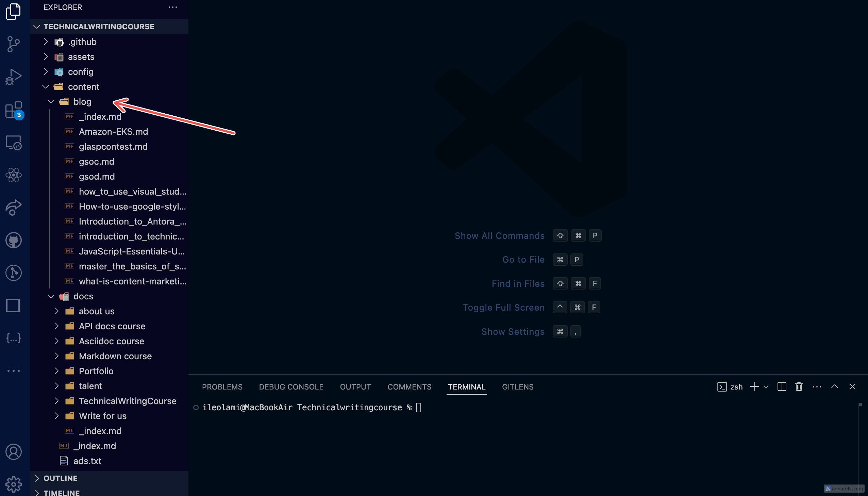Split the terminal pane
Screen dimensions: 868x496
click(x=782, y=386)
